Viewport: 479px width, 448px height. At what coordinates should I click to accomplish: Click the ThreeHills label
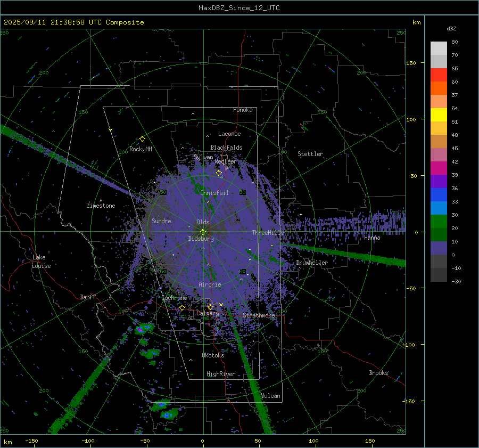pyautogui.click(x=268, y=233)
